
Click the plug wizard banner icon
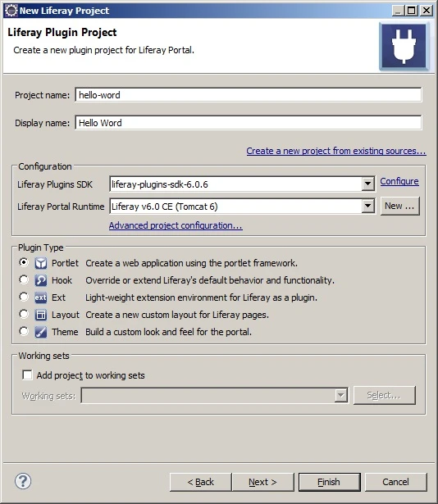coord(404,46)
